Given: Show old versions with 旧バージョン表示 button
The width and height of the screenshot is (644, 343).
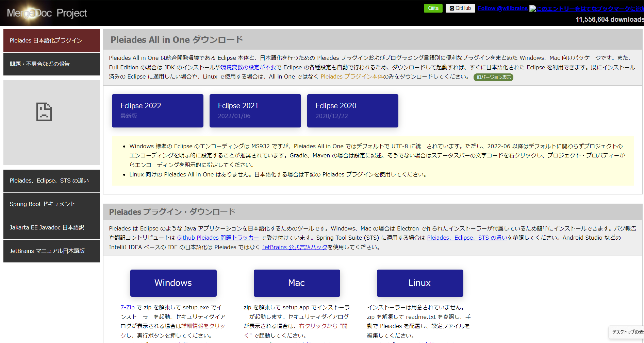Looking at the screenshot, I should (x=493, y=77).
